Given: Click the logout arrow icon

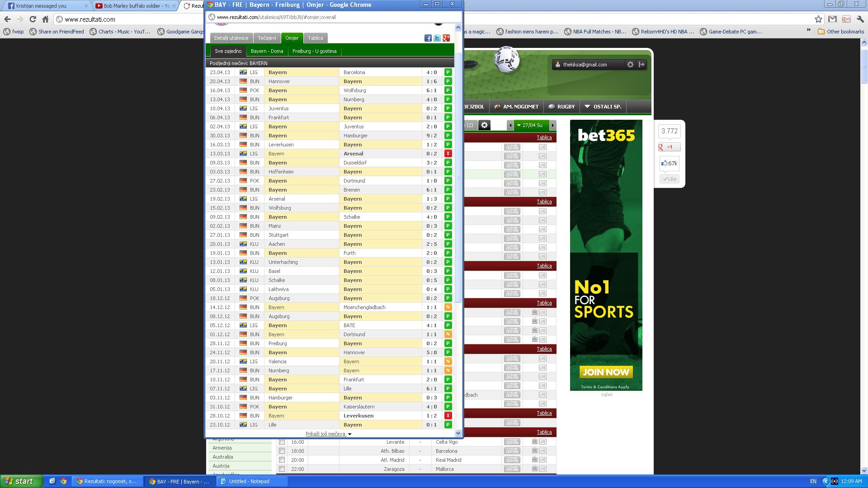Looking at the screenshot, I should click(642, 65).
